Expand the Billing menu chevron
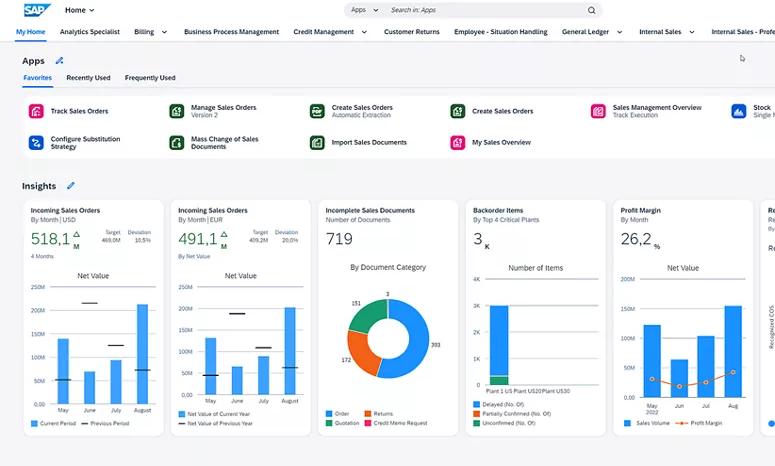Viewport: 775px width, 466px height. (165, 32)
